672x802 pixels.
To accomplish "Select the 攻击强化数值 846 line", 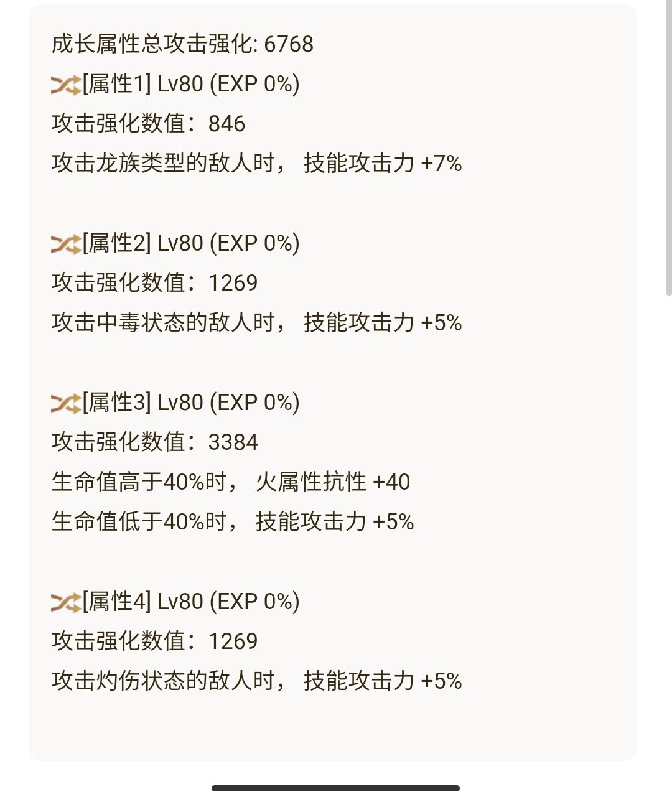I will tap(148, 124).
